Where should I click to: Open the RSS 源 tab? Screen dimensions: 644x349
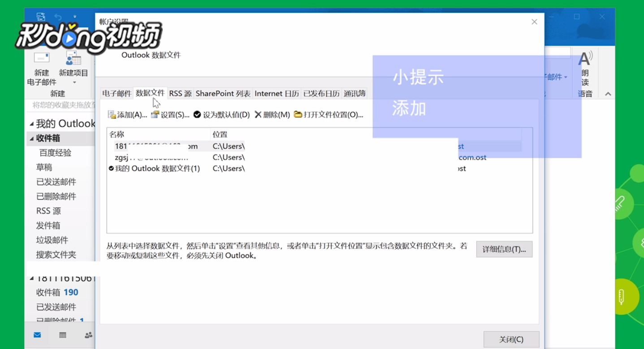(x=180, y=93)
